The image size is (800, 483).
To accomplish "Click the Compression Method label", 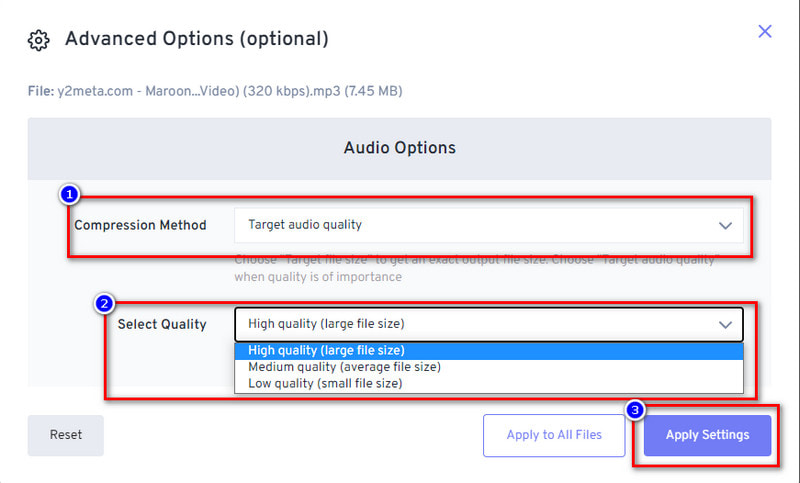I will pyautogui.click(x=140, y=225).
